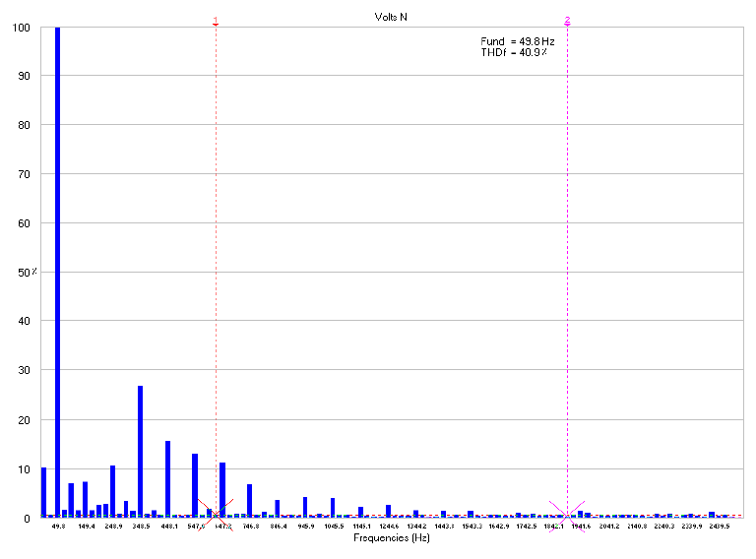Select the magenta X crosshair on the baseline
756x559 pixels.
(x=567, y=509)
